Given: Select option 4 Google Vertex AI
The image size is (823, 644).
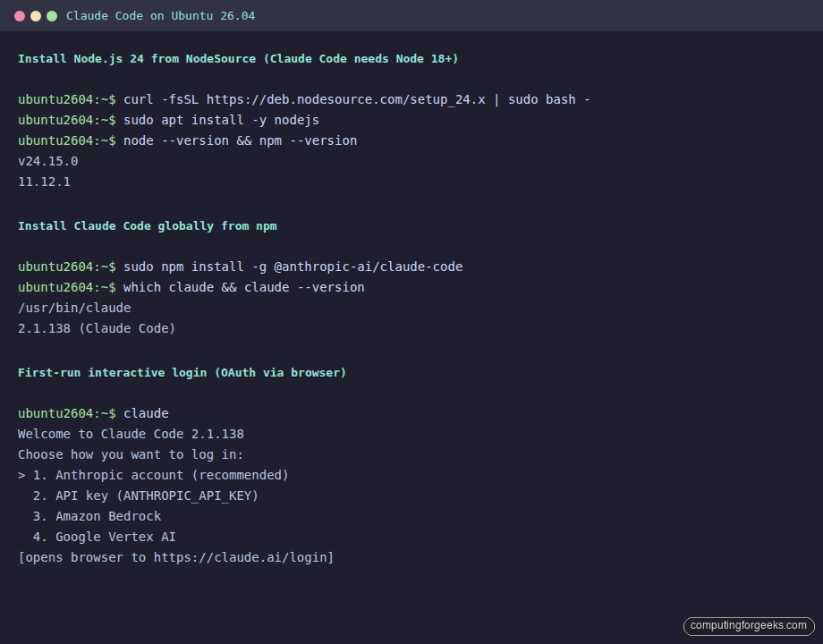Looking at the screenshot, I should (104, 537).
